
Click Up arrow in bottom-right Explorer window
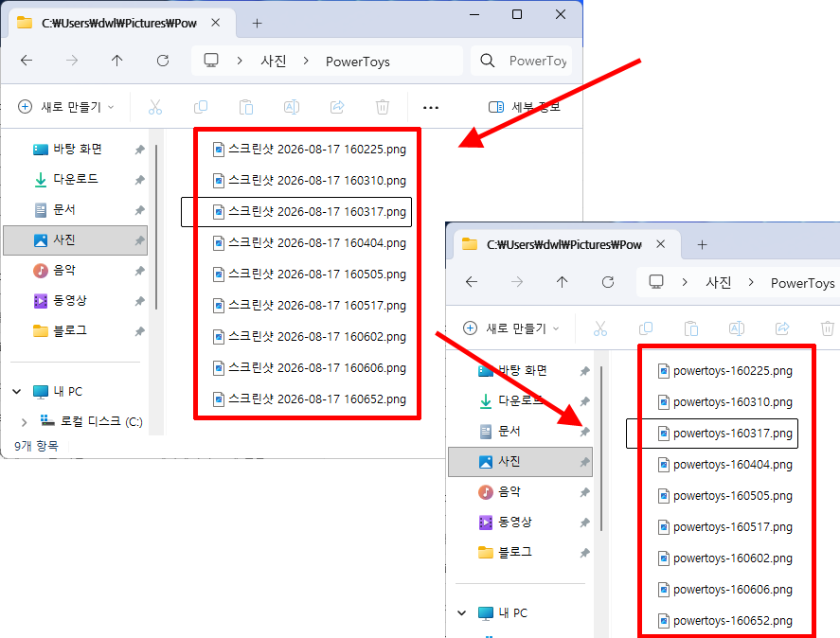click(x=562, y=282)
